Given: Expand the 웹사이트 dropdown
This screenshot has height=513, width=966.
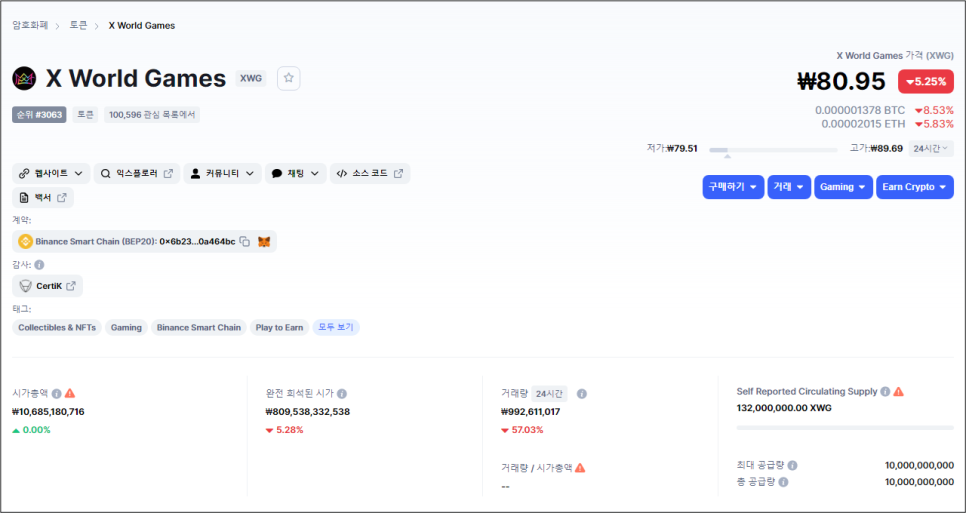Looking at the screenshot, I should tap(51, 174).
